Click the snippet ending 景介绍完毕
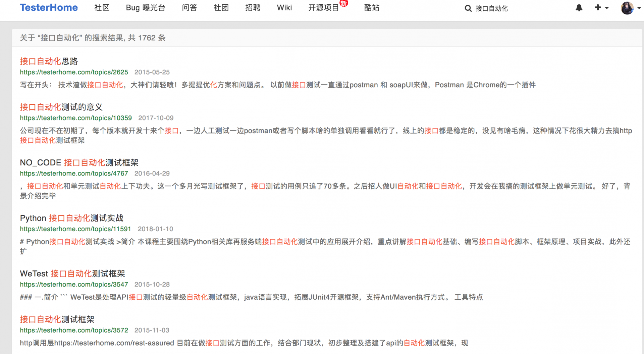The image size is (644, 354). pyautogui.click(x=325, y=191)
